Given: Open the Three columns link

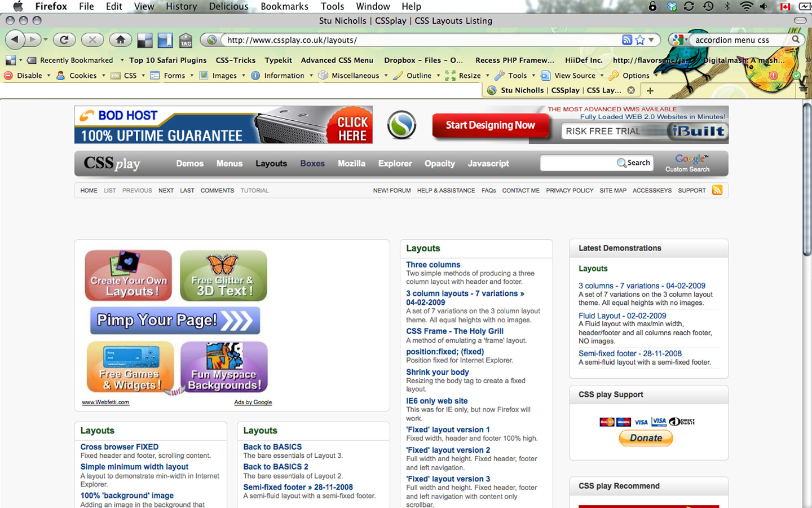Looking at the screenshot, I should click(x=433, y=265).
